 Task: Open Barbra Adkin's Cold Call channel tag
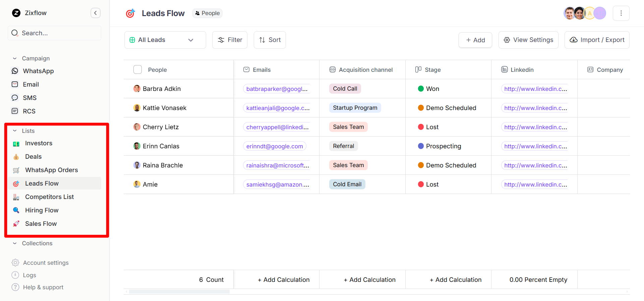tap(345, 89)
